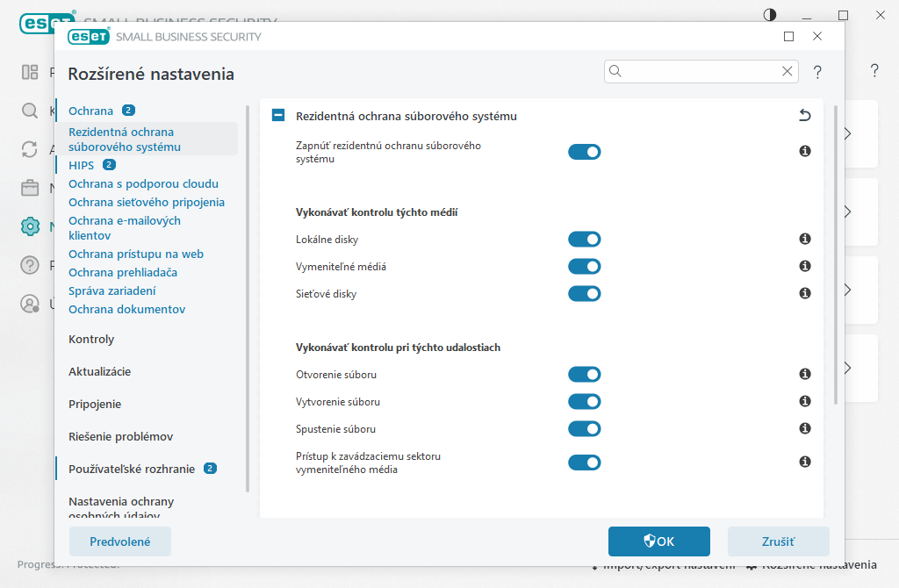Screen dimensions: 899x588
Task: Toggle dark mode contrast icon in title bar
Action: pyautogui.click(x=770, y=15)
